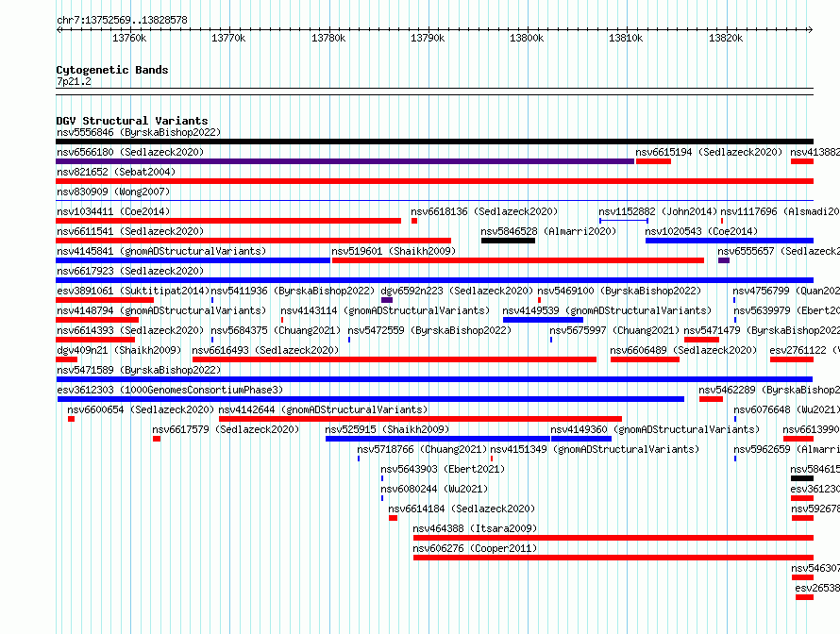
Task: Select the blue nsv525915 variant bar
Action: pyautogui.click(x=438, y=439)
